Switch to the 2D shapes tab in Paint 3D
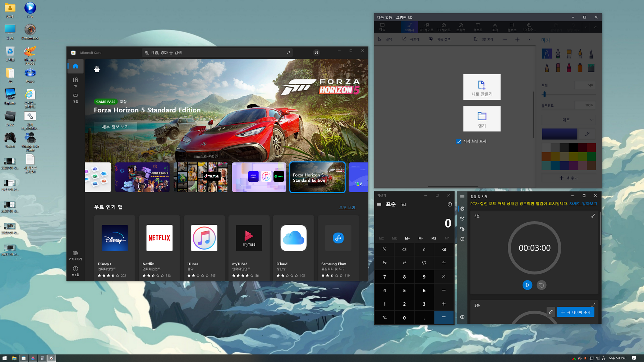Viewport: 644px width, 362px height. 427,27
